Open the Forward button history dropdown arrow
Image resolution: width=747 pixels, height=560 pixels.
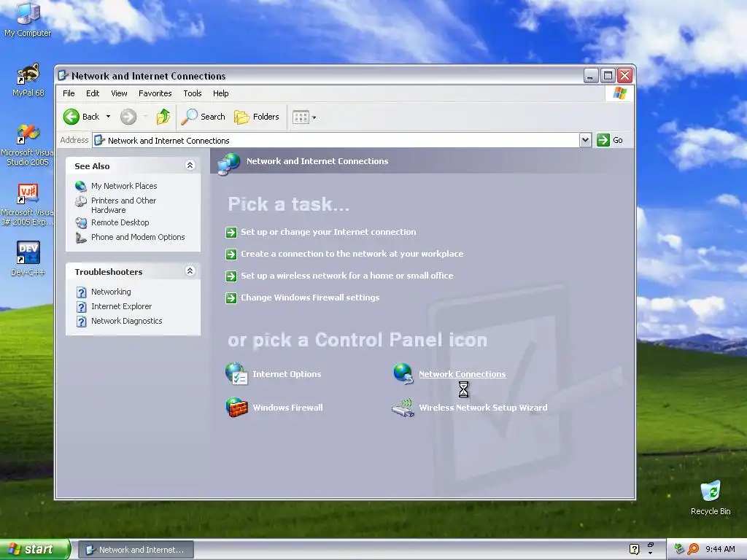coord(145,117)
